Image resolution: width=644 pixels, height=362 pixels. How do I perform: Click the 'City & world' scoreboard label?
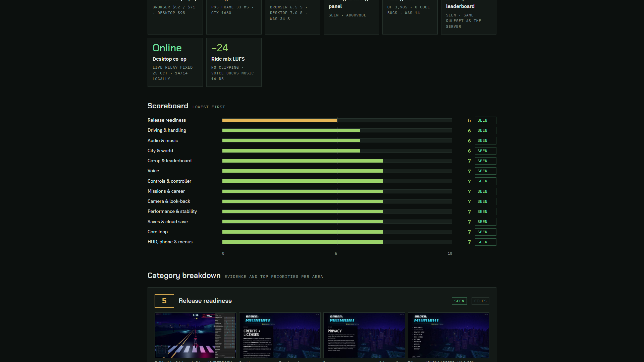point(160,150)
